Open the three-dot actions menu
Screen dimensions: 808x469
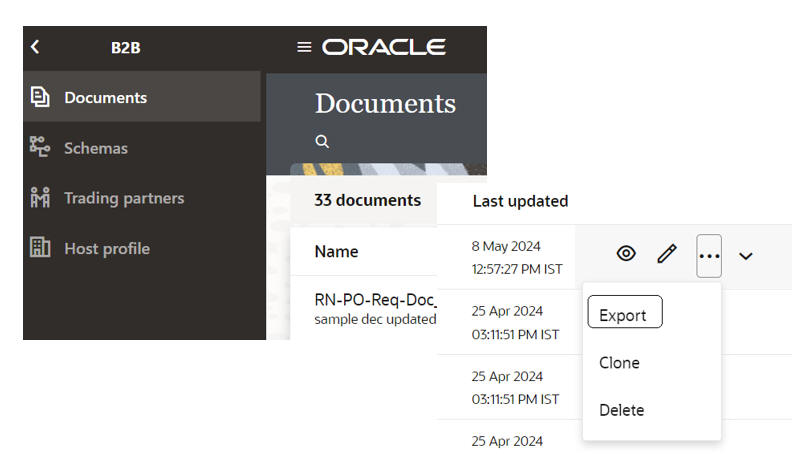[709, 256]
